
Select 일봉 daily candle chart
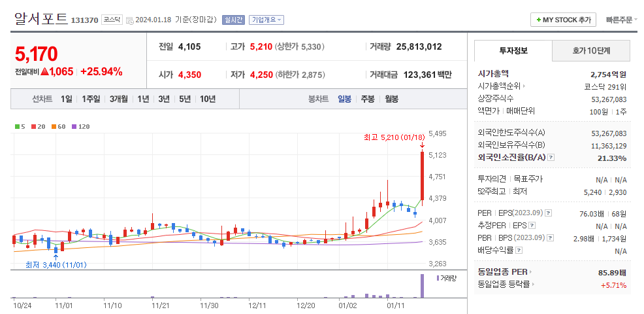pyautogui.click(x=345, y=99)
